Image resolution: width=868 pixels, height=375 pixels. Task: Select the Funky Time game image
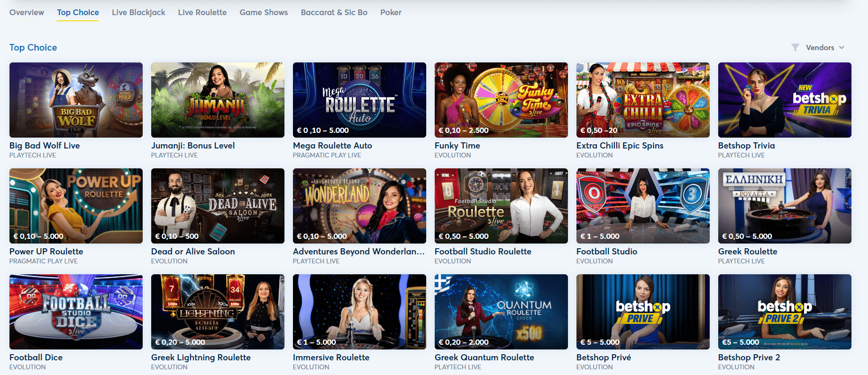501,100
